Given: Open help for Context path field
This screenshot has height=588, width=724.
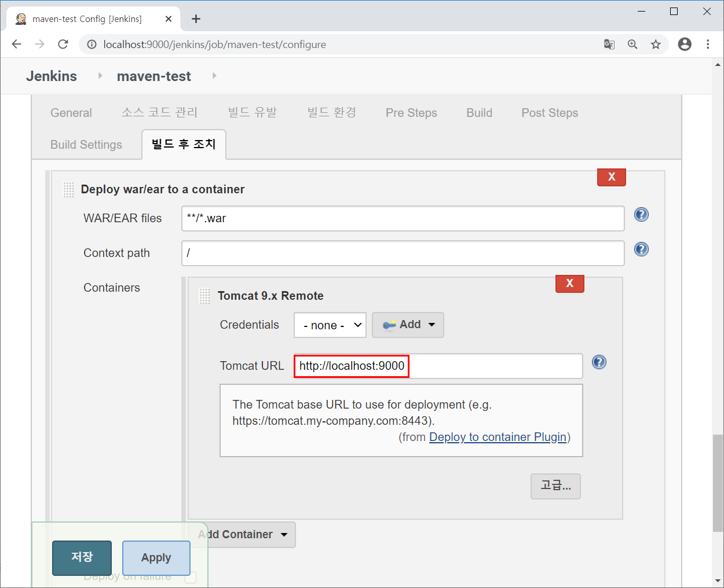Looking at the screenshot, I should (x=641, y=249).
